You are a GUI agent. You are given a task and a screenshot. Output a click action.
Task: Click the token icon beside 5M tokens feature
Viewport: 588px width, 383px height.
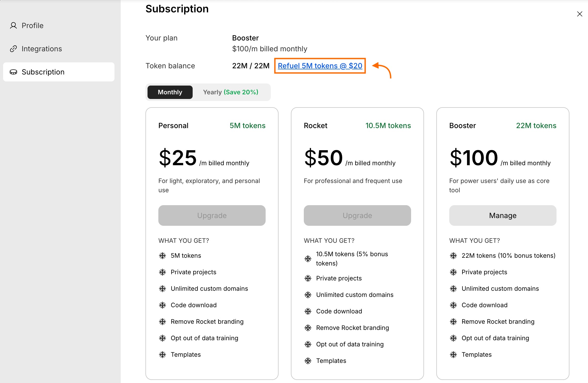[162, 255]
